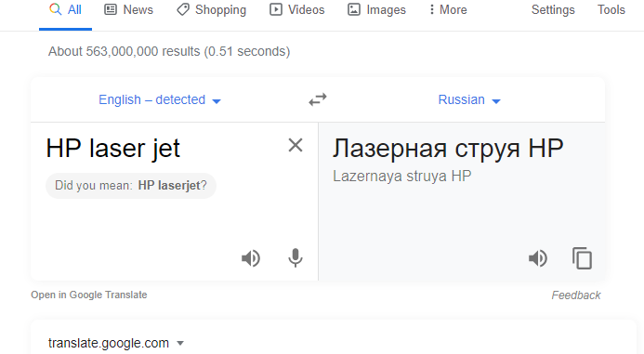The width and height of the screenshot is (644, 354).
Task: Expand the More search options menu
Action: pyautogui.click(x=448, y=10)
